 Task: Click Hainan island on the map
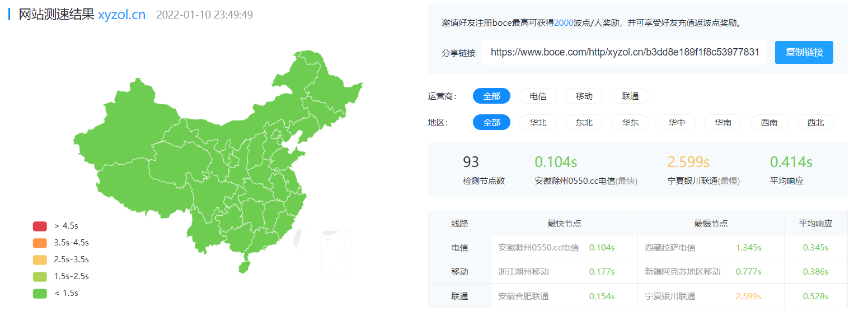coord(243,267)
